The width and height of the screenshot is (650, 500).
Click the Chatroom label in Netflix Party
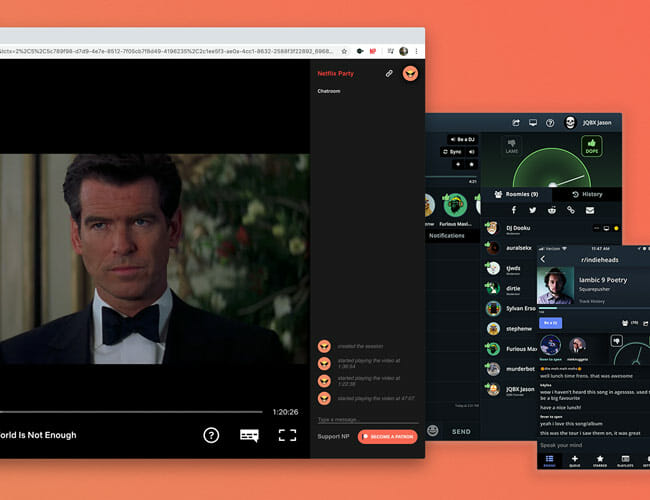point(329,91)
